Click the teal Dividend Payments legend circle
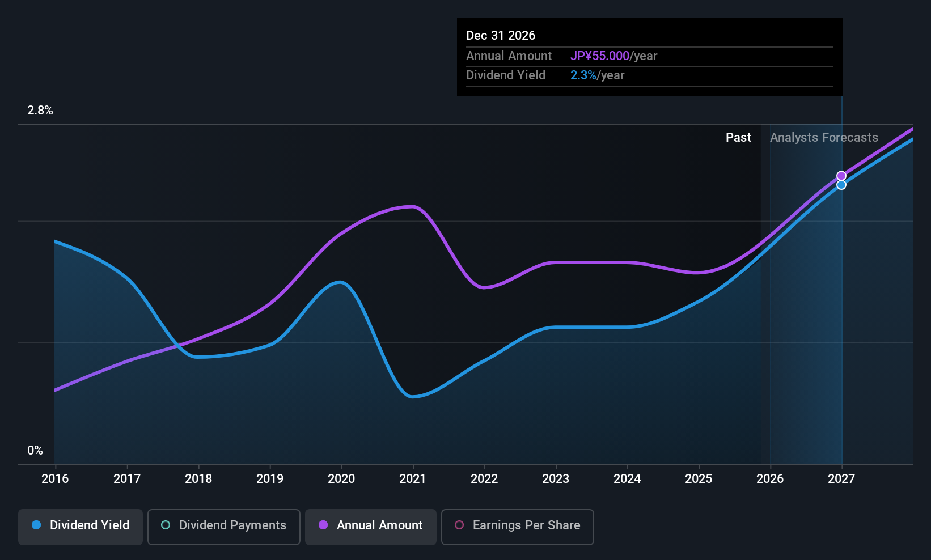931x560 pixels. pyautogui.click(x=166, y=525)
